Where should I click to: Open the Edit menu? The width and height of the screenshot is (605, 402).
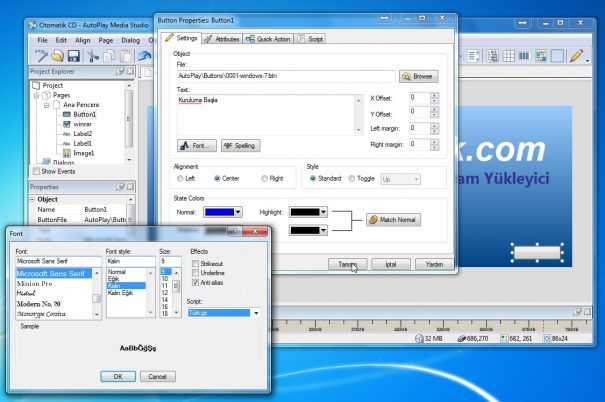click(61, 40)
